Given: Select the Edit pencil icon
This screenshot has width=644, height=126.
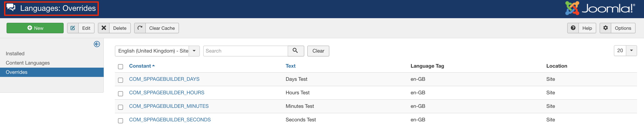Looking at the screenshot, I should [73, 28].
